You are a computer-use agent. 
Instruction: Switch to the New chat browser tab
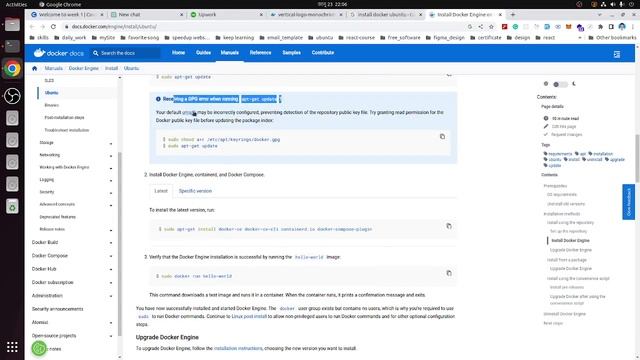click(147, 14)
